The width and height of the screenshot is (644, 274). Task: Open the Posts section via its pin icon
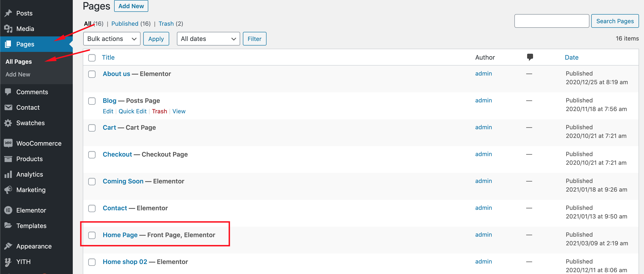click(8, 13)
